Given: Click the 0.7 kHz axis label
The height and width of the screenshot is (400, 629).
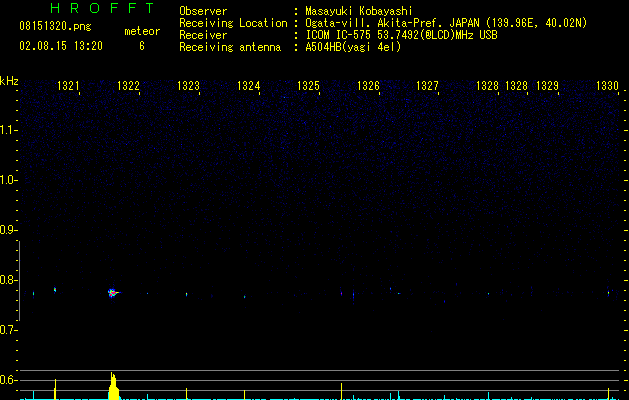Looking at the screenshot, I should point(8,330).
